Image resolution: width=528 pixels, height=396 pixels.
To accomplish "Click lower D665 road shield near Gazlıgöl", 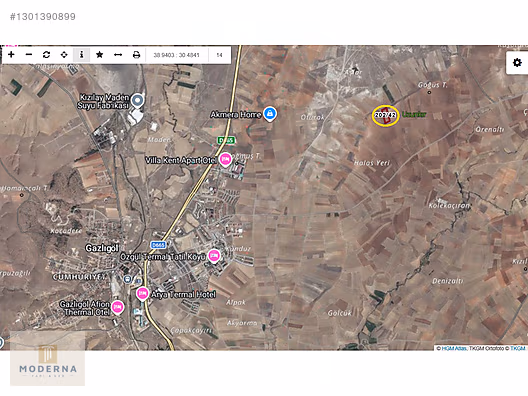I will 158,245.
